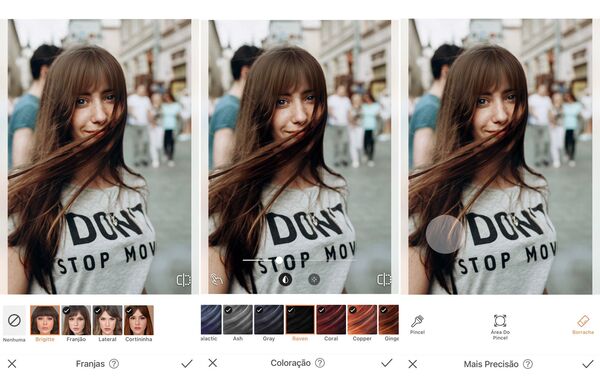This screenshot has height=387, width=600.
Task: Click the round brush cursor on the hair
Action: (445, 234)
